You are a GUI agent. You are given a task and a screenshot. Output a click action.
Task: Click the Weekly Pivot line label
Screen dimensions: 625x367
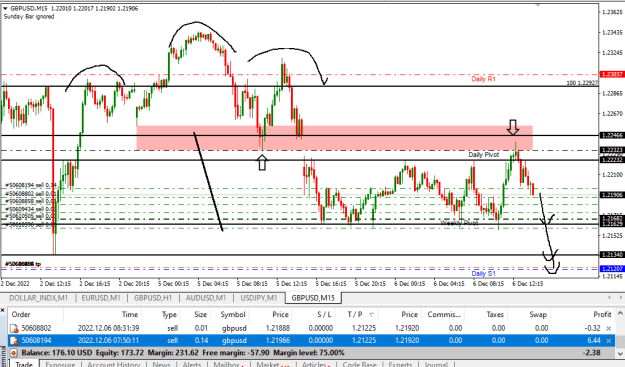459,223
